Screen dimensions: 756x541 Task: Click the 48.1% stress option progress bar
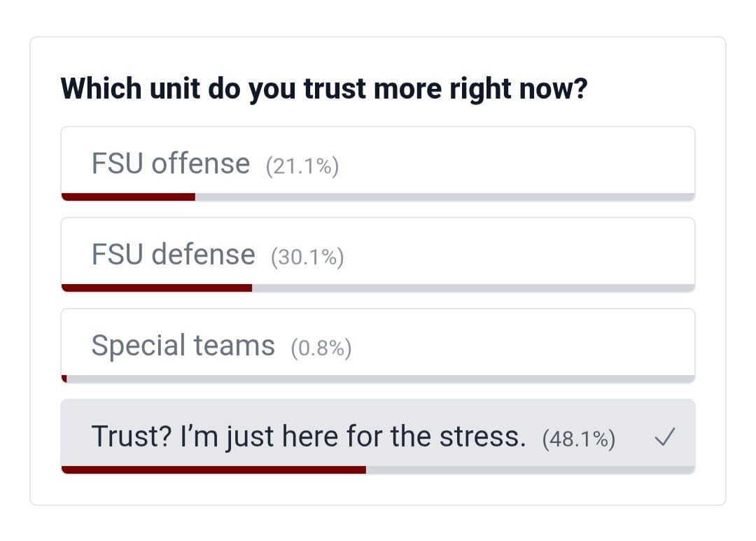pyautogui.click(x=213, y=470)
